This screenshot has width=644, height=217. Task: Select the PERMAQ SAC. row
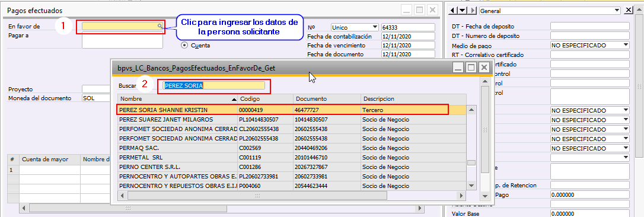292,148
